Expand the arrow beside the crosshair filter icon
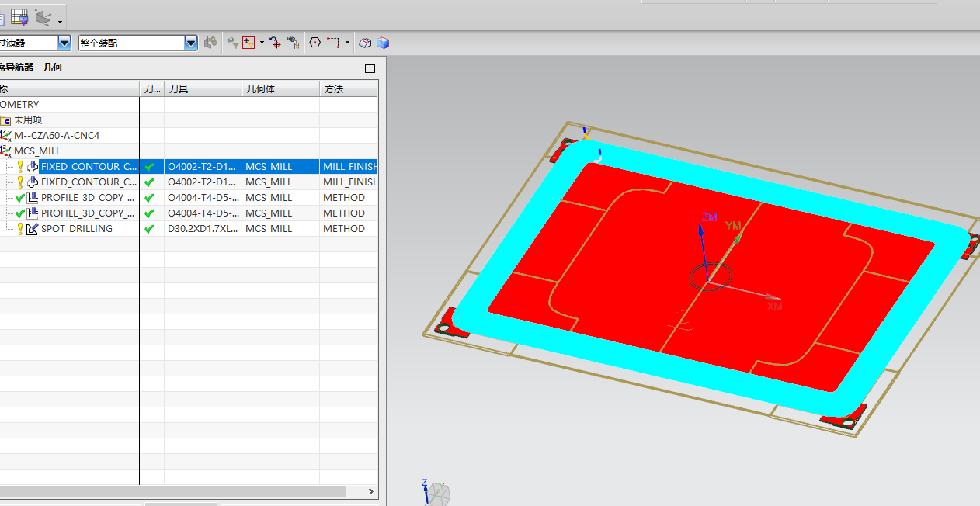This screenshot has height=506, width=980. pyautogui.click(x=262, y=43)
